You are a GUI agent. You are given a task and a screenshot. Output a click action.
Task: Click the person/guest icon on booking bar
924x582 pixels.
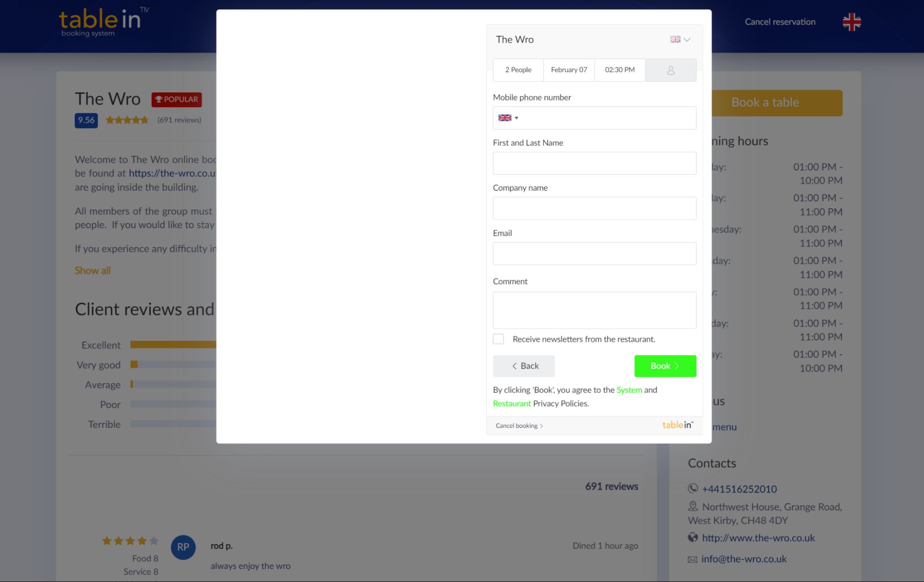point(670,69)
